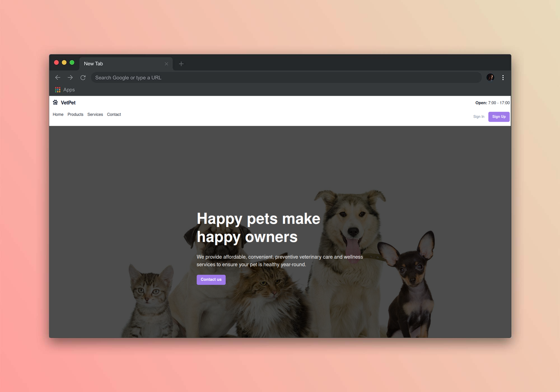Navigate to Contact page link

tap(114, 115)
